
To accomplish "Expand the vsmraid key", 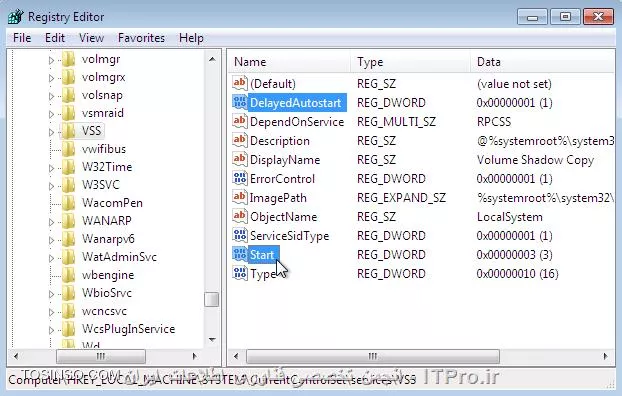I will (x=51, y=114).
